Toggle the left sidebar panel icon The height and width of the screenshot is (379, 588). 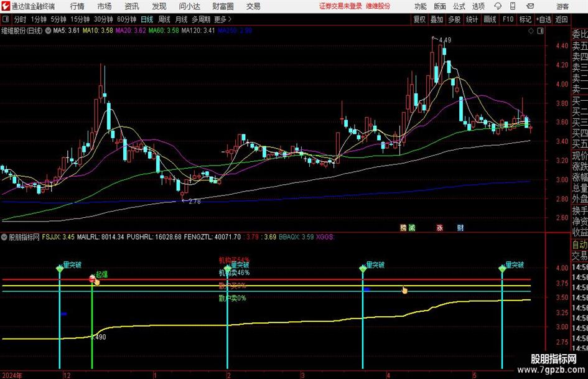click(x=6, y=19)
